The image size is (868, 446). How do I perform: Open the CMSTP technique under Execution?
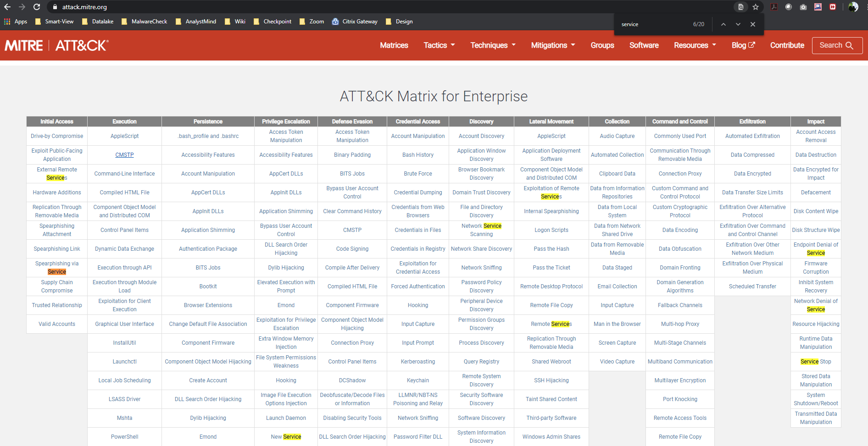click(124, 155)
